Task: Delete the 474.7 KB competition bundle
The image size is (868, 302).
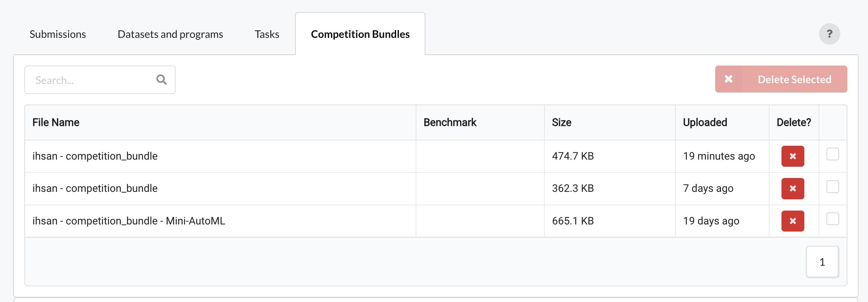Action: (792, 156)
